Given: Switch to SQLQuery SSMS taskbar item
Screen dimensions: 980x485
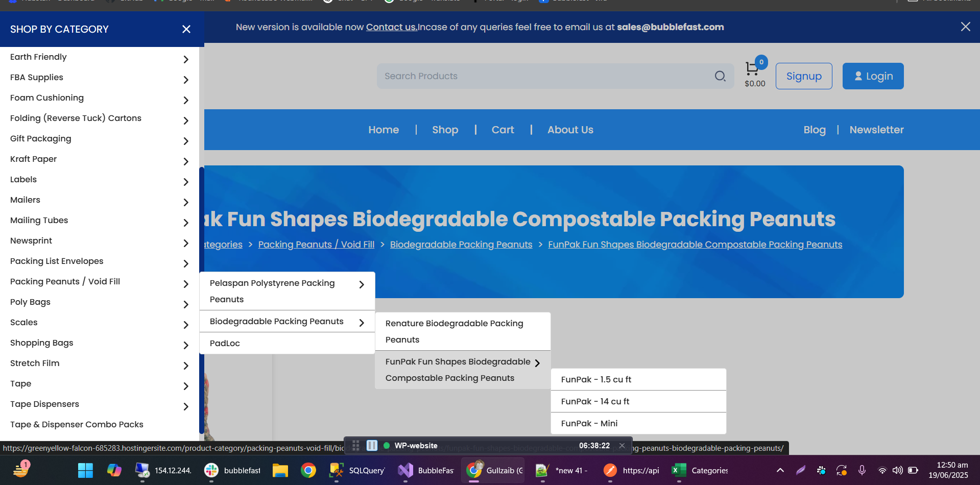Looking at the screenshot, I should pyautogui.click(x=357, y=470).
